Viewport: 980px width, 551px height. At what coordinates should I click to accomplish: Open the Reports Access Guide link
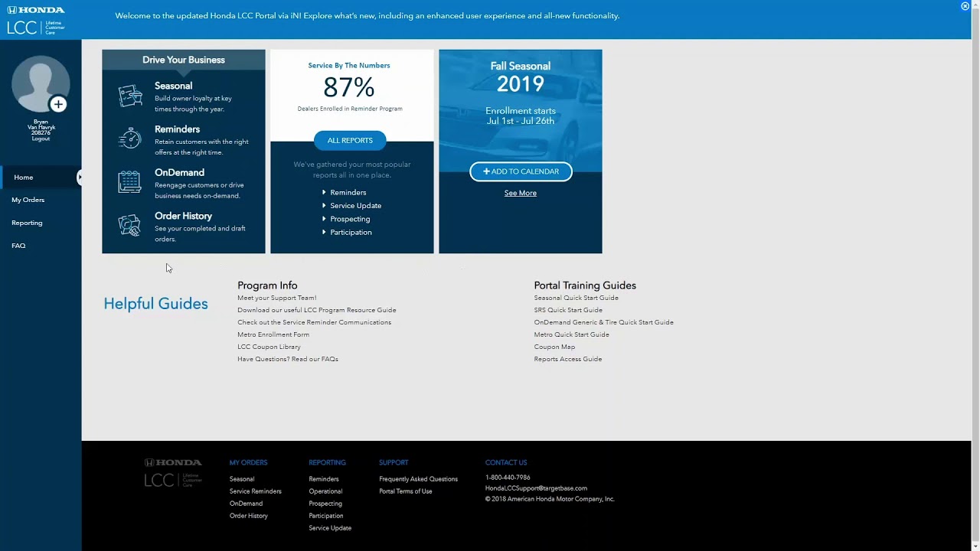coord(567,359)
